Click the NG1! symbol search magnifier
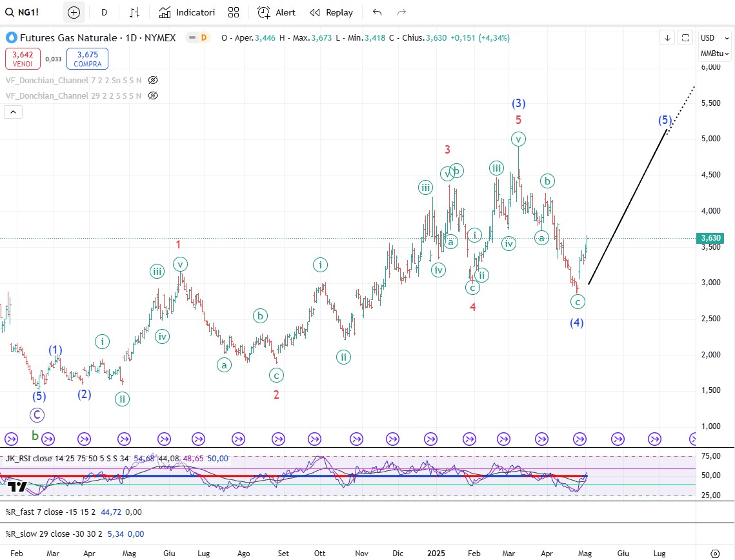This screenshot has height=560, width=735. [8, 12]
